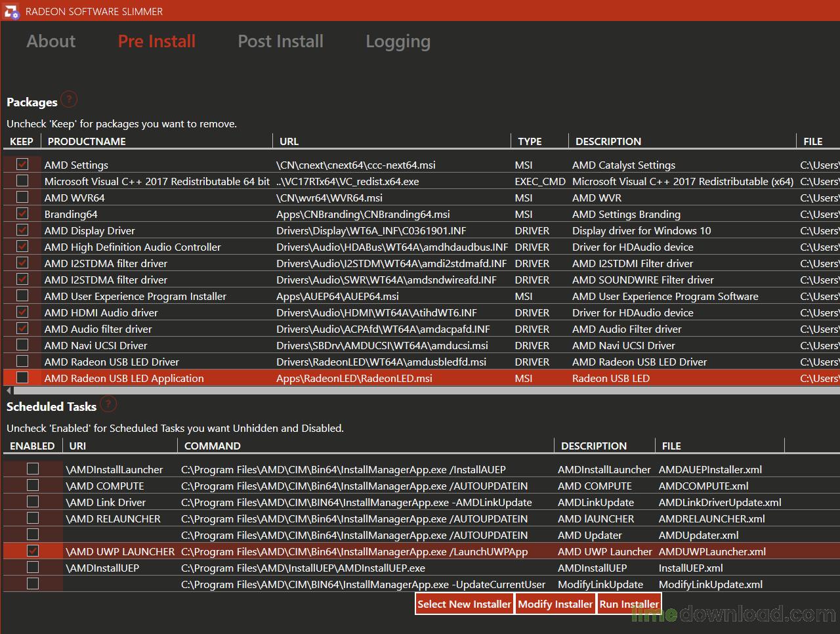This screenshot has width=840, height=634.
Task: Check Keep for AMD WVR64
Action: point(22,197)
